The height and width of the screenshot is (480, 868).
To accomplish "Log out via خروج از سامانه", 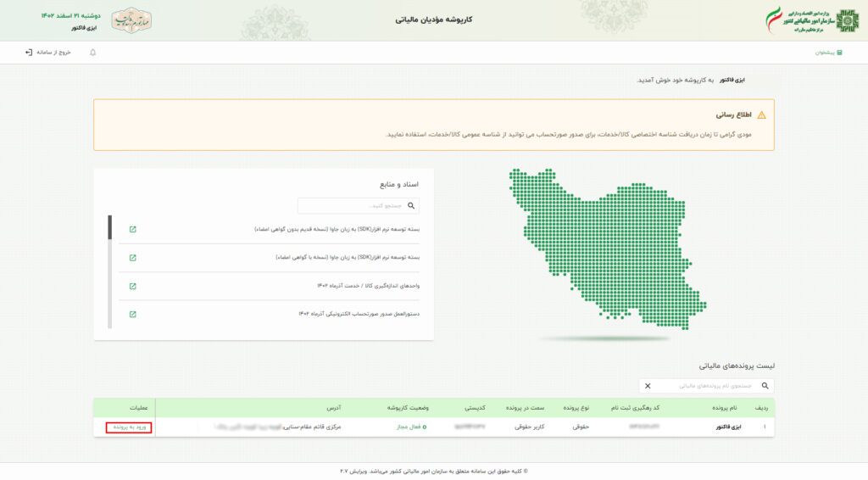I will (48, 53).
